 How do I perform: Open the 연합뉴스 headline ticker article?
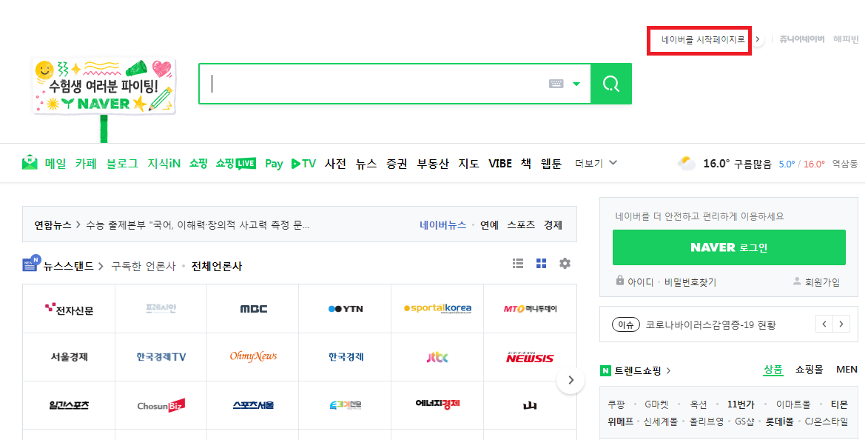(x=198, y=225)
